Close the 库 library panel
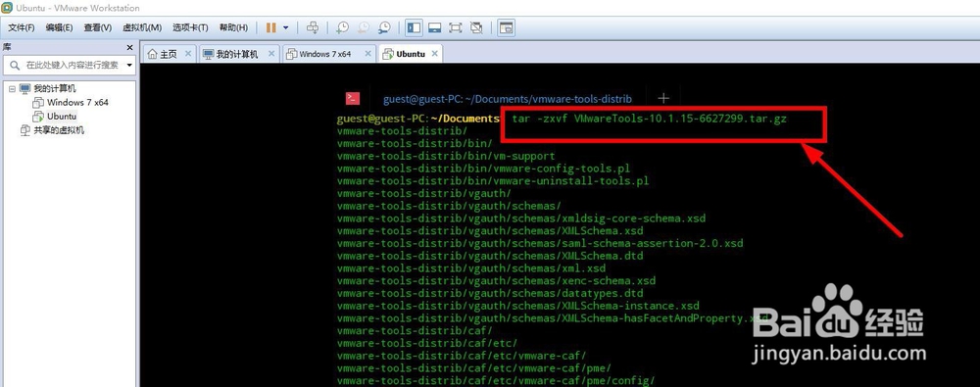Screen dimensions: 980x387 [129, 47]
